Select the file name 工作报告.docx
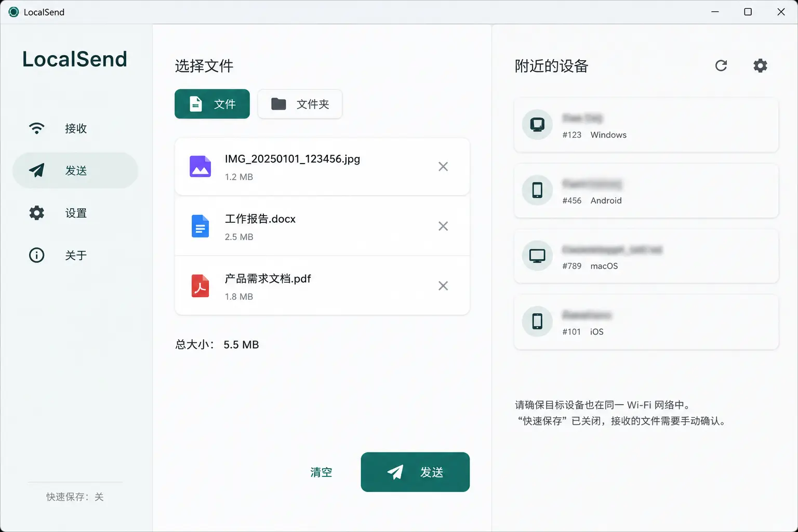 pos(260,219)
